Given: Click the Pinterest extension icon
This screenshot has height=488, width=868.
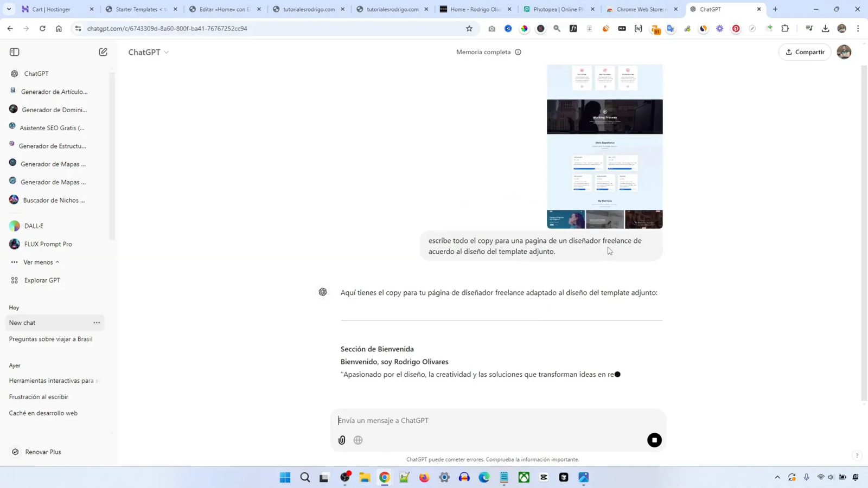Looking at the screenshot, I should pyautogui.click(x=736, y=29).
